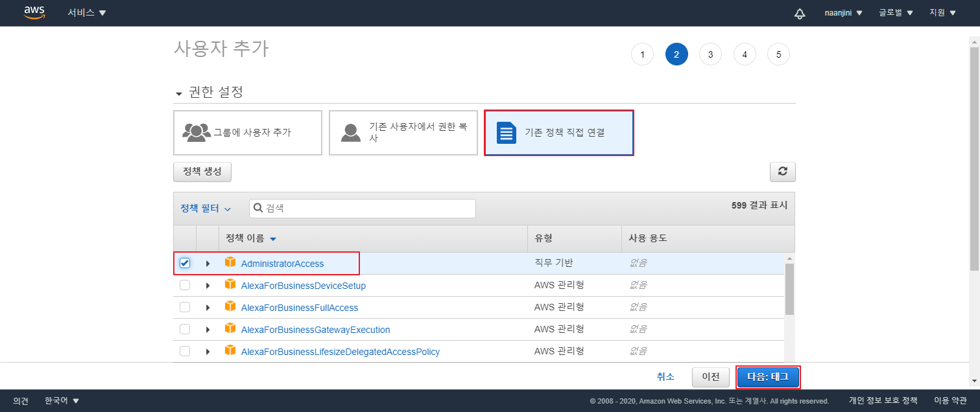Click the group people icon in 그룹에 사용자 추가

[197, 132]
